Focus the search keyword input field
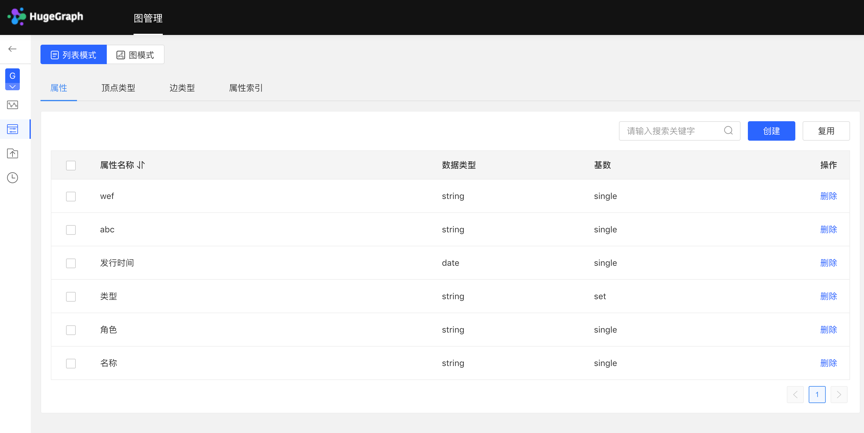Screen dimensions: 864x433 pos(670,131)
